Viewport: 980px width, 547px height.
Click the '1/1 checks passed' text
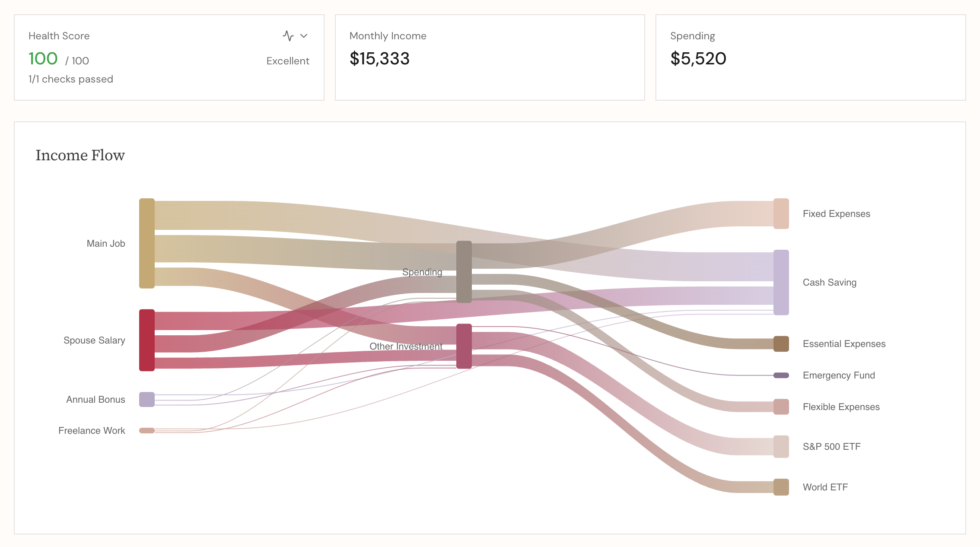pos(70,79)
